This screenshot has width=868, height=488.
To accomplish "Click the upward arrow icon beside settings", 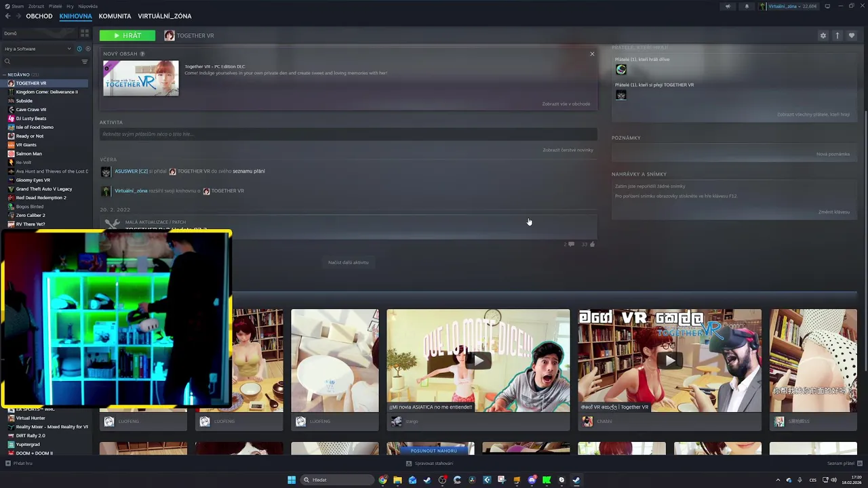I will tap(837, 35).
